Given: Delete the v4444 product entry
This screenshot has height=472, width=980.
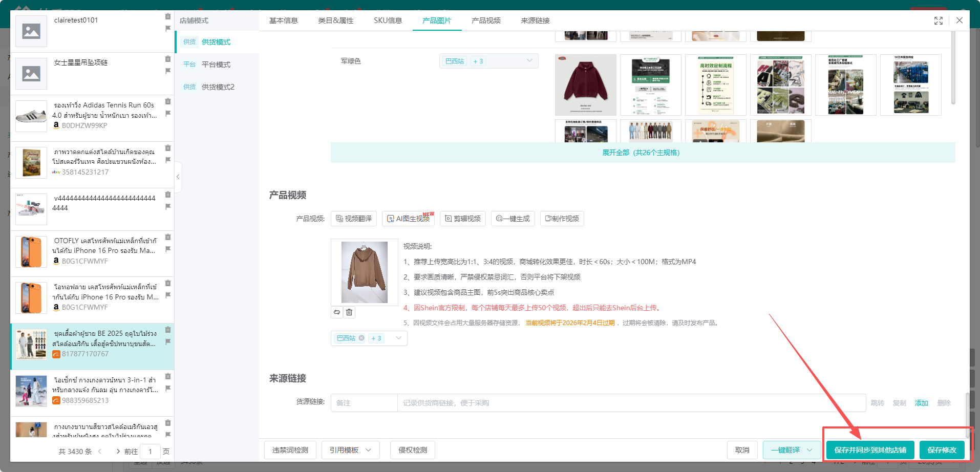Looking at the screenshot, I should 168,195.
